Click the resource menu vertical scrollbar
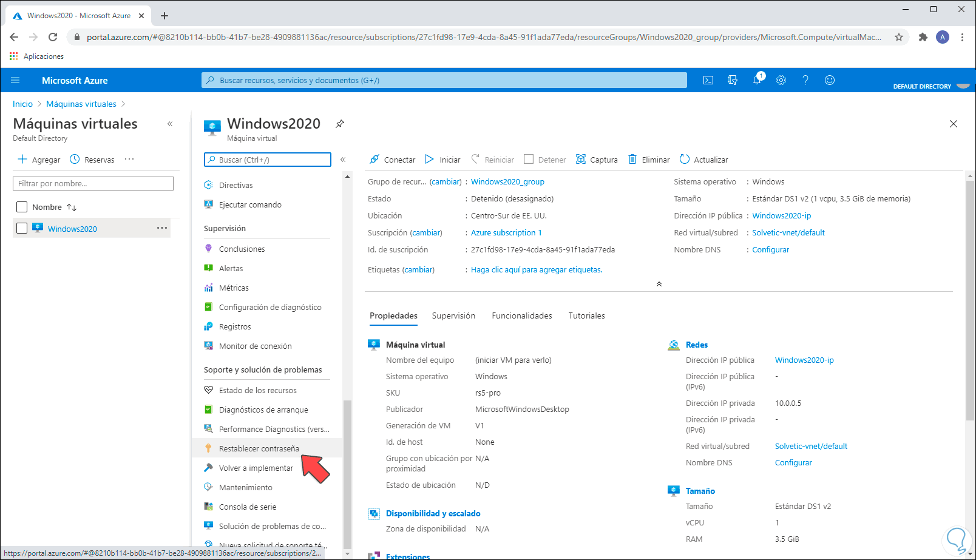The image size is (976, 560). [347, 473]
